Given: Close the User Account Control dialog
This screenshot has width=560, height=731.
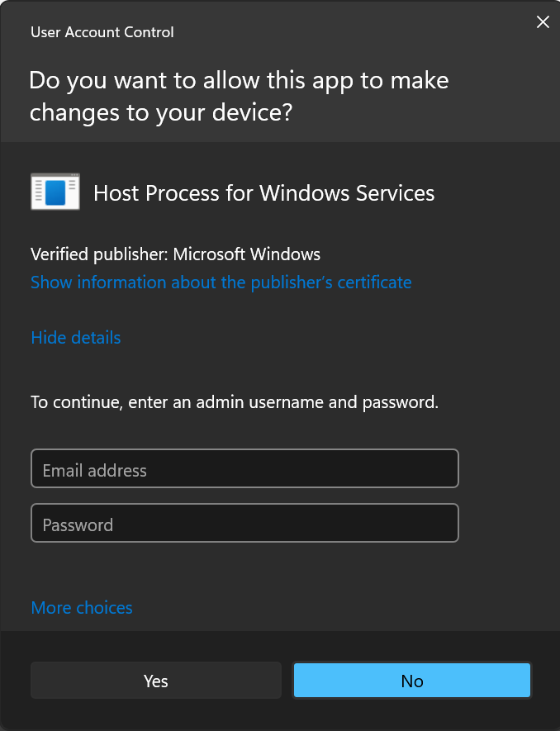Looking at the screenshot, I should pyautogui.click(x=543, y=22).
